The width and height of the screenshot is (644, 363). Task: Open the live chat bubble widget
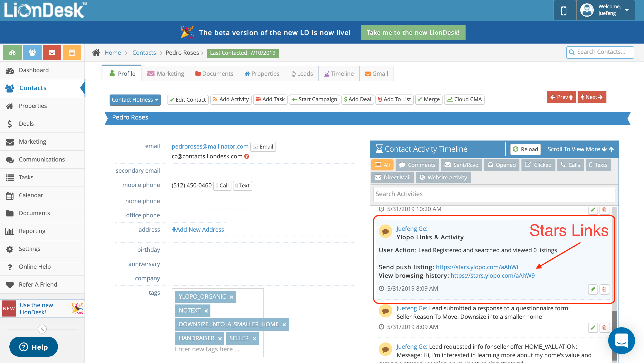621,340
